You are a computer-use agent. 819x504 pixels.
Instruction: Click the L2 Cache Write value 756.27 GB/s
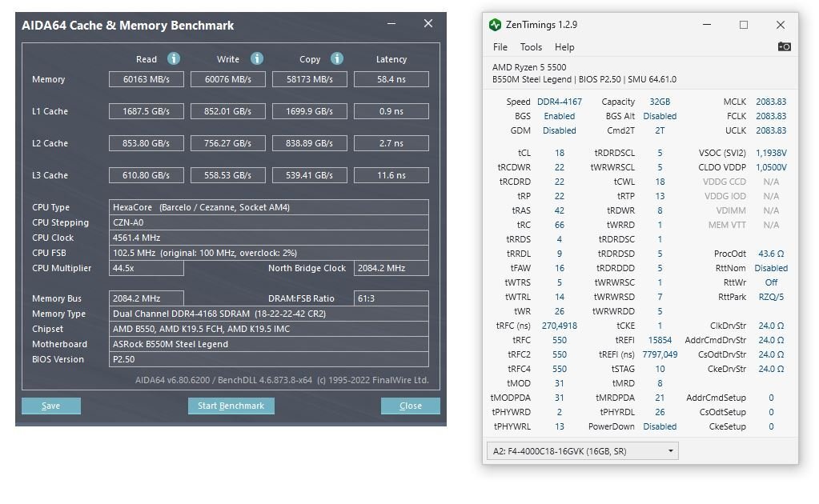[x=227, y=143]
